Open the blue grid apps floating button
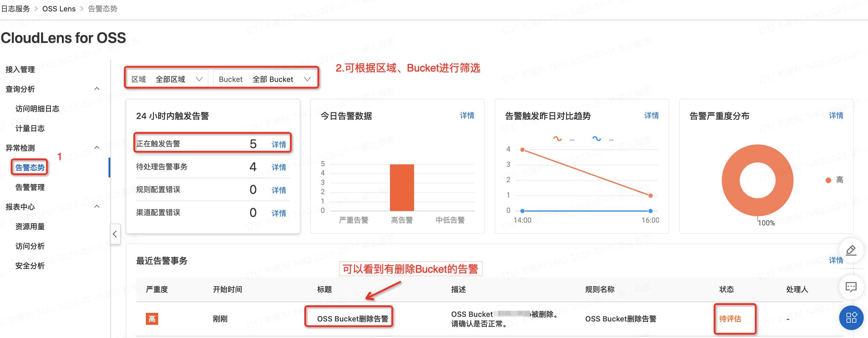This screenshot has height=338, width=868. (851, 317)
